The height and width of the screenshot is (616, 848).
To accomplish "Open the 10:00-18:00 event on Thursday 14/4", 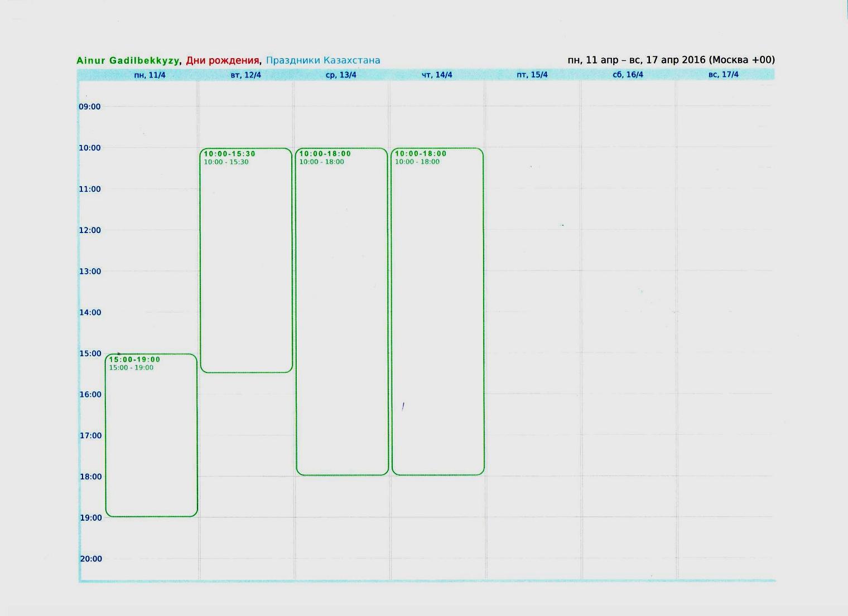I will tap(438, 312).
